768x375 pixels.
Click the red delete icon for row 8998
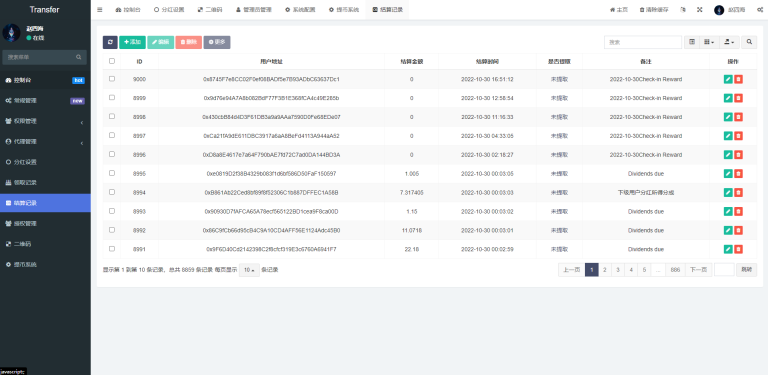(739, 117)
